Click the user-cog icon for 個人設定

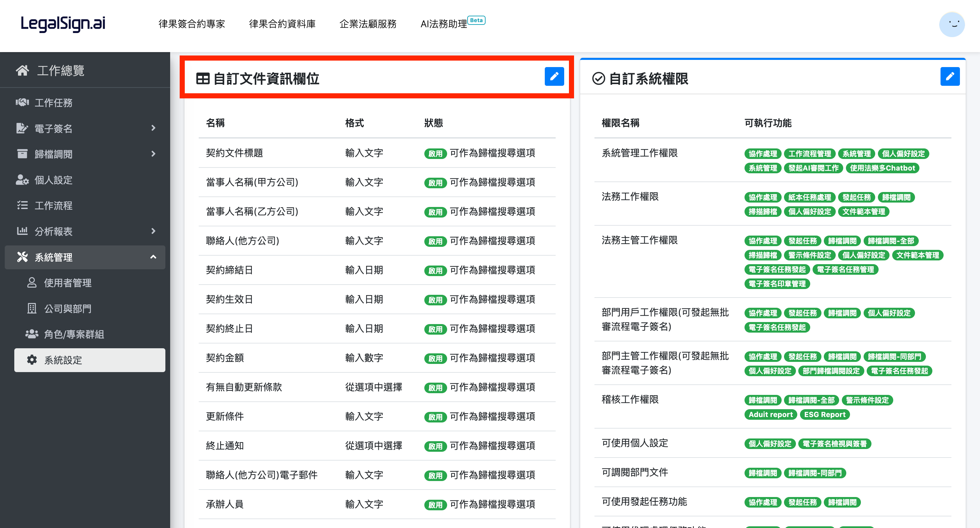22,180
